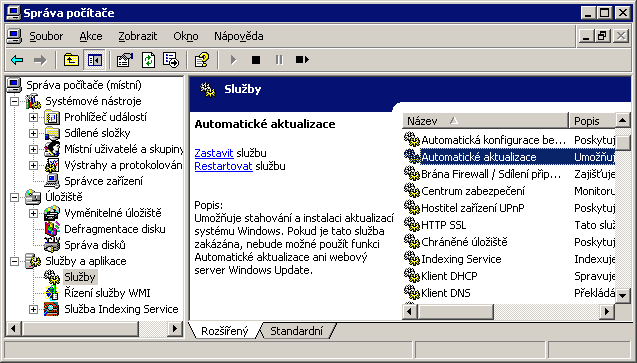Click the Vyměnitelné úložiště tree icon

point(52,213)
